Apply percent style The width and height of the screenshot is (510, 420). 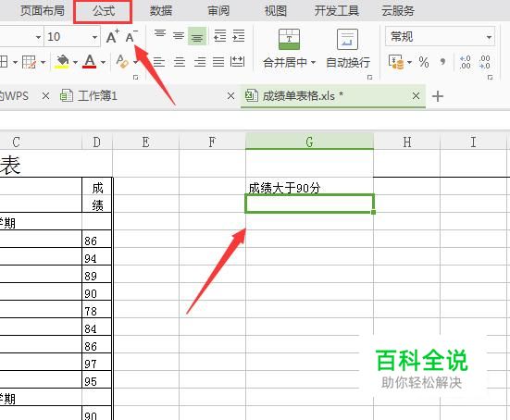(x=424, y=62)
